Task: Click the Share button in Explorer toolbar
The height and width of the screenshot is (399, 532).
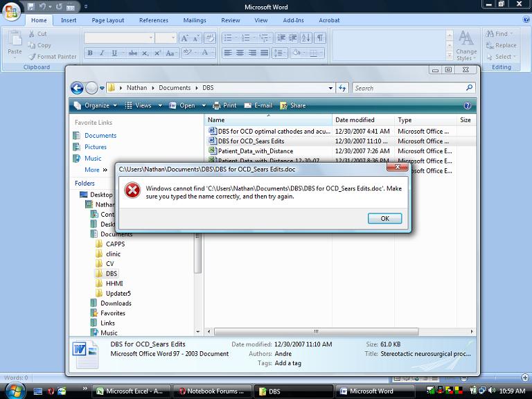Action: click(x=293, y=105)
